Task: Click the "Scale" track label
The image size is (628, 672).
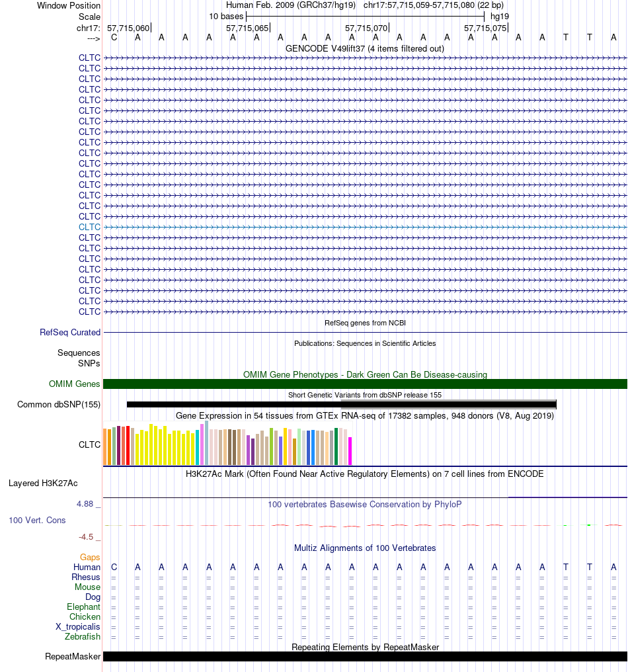Action: (89, 17)
